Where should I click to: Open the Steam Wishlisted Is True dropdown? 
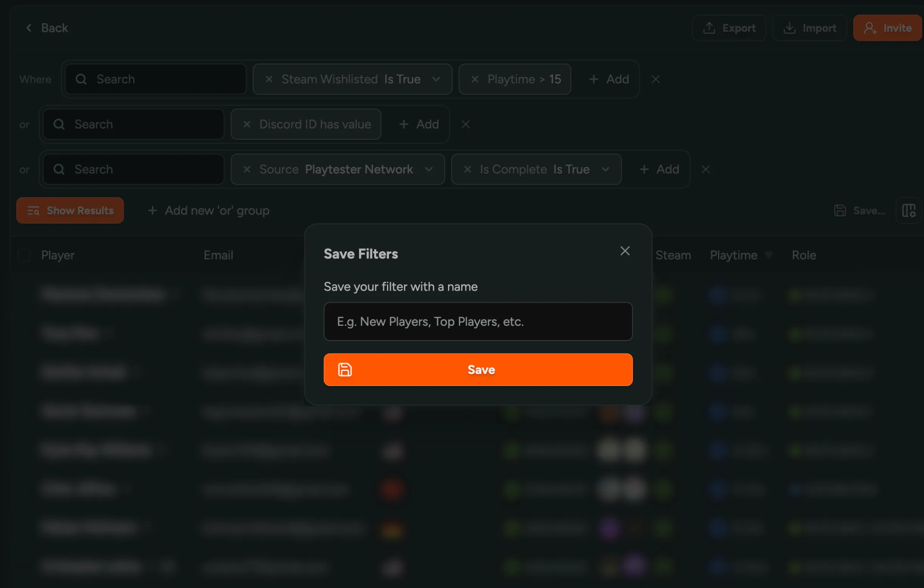pyautogui.click(x=437, y=79)
